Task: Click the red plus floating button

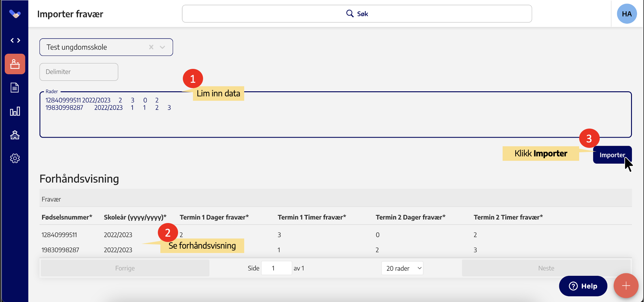Action: click(626, 286)
